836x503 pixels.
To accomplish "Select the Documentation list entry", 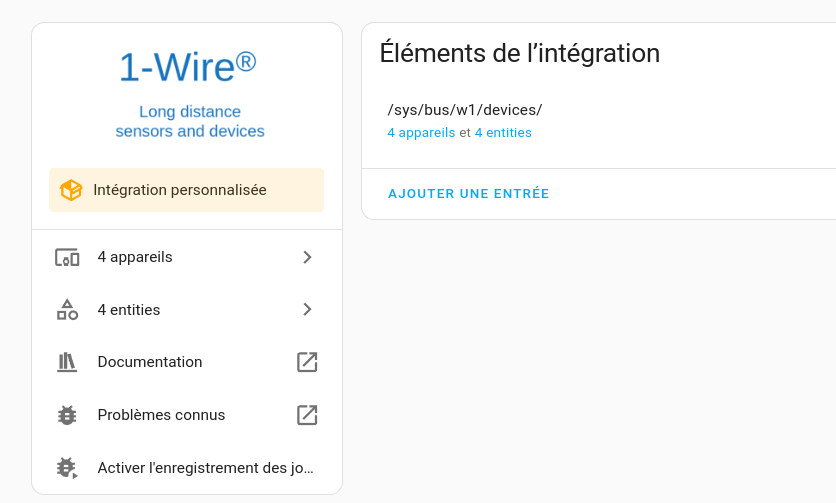I will (x=187, y=362).
